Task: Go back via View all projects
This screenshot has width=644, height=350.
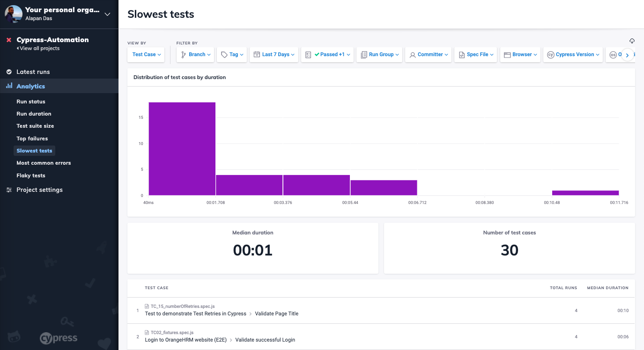Action: (38, 48)
